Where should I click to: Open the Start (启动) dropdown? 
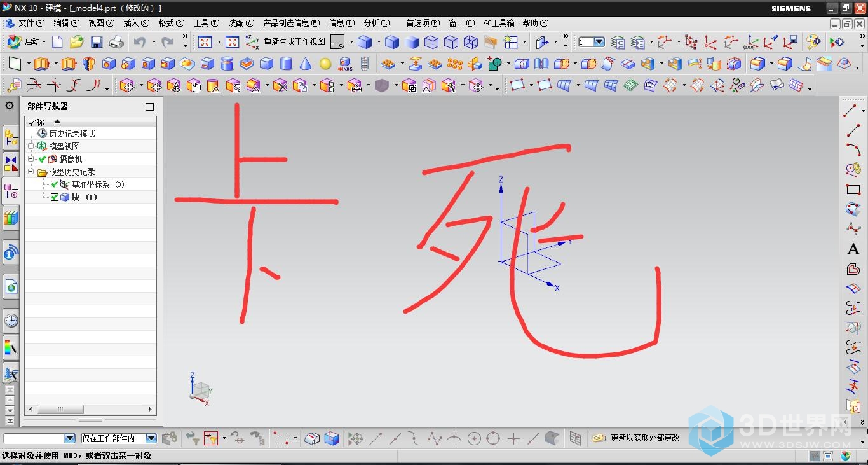pyautogui.click(x=26, y=42)
